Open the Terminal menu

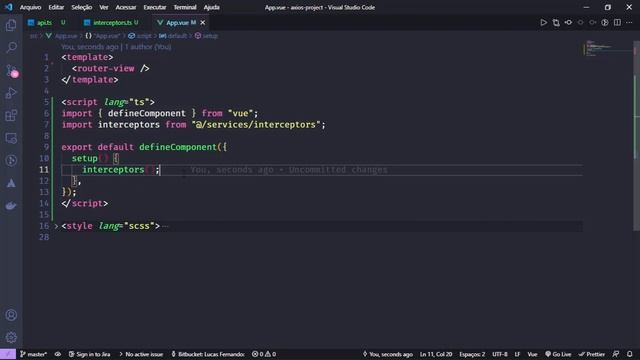click(x=185, y=7)
